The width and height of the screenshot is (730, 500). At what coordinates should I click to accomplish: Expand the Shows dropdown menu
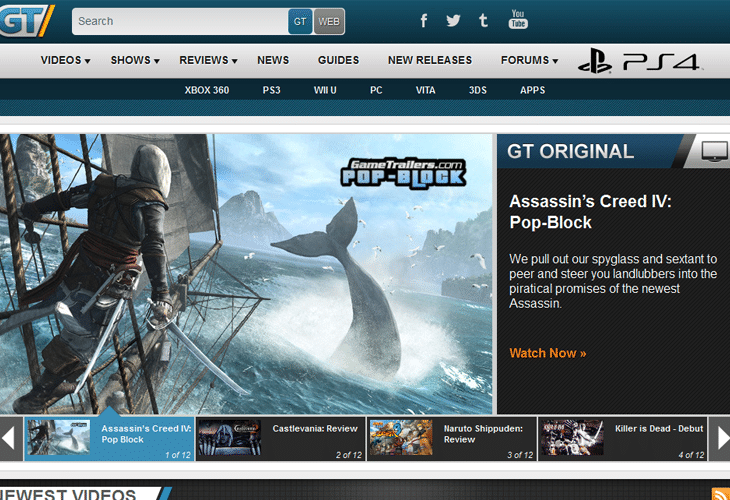tap(135, 61)
